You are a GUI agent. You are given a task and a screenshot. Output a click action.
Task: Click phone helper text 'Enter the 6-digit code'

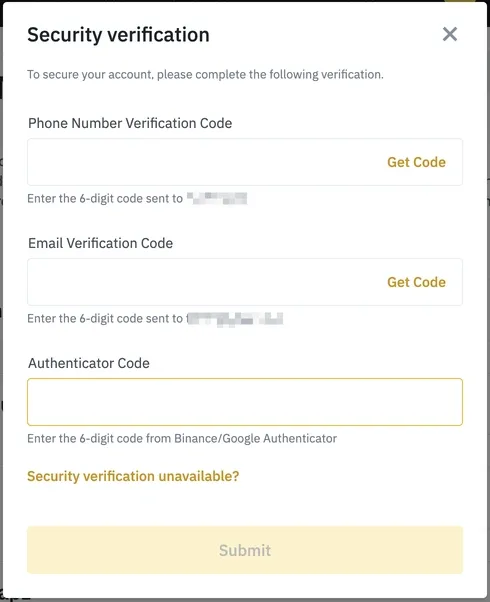[105, 199]
